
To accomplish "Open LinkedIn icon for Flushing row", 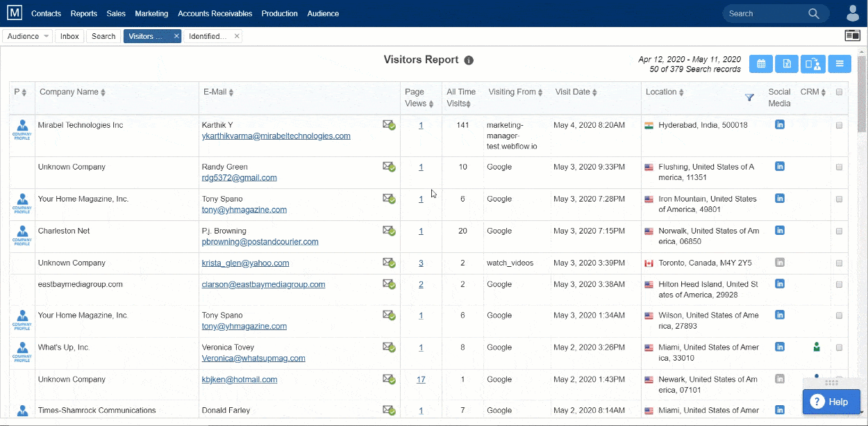I will tap(780, 166).
